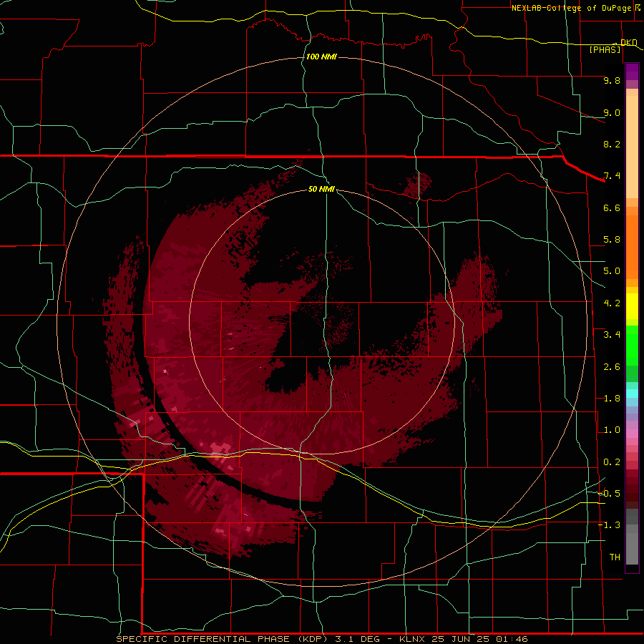Screen dimensions: 644x644
Task: Select the 2.6 value on the scale
Action: click(612, 367)
